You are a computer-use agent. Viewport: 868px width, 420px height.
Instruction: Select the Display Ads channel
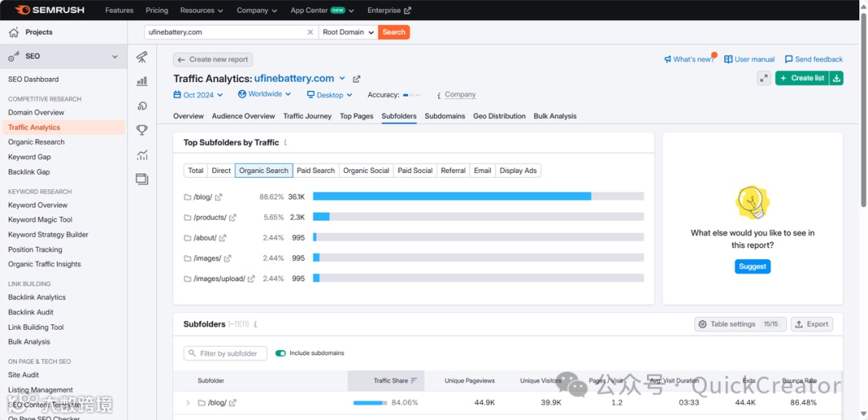(518, 171)
